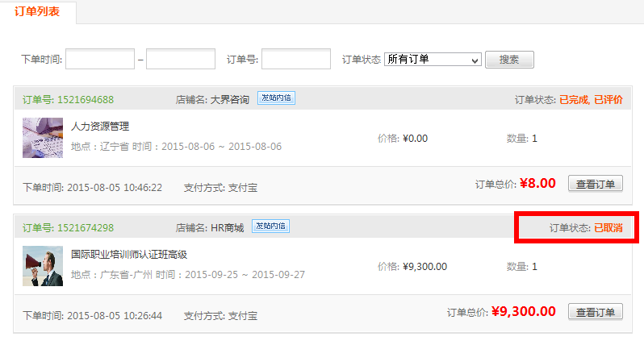Open the 人力资源管理 course thumbnail

click(x=43, y=138)
